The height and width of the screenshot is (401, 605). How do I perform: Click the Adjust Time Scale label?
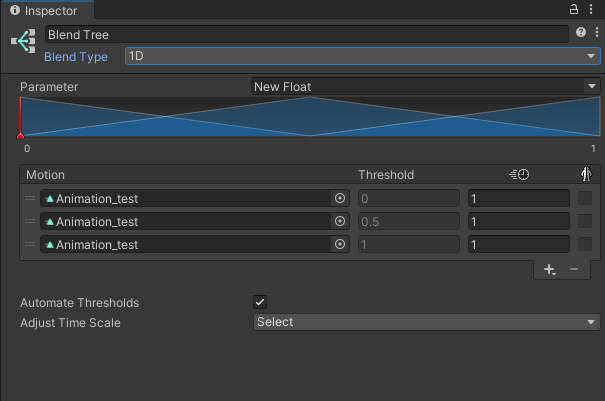(70, 323)
